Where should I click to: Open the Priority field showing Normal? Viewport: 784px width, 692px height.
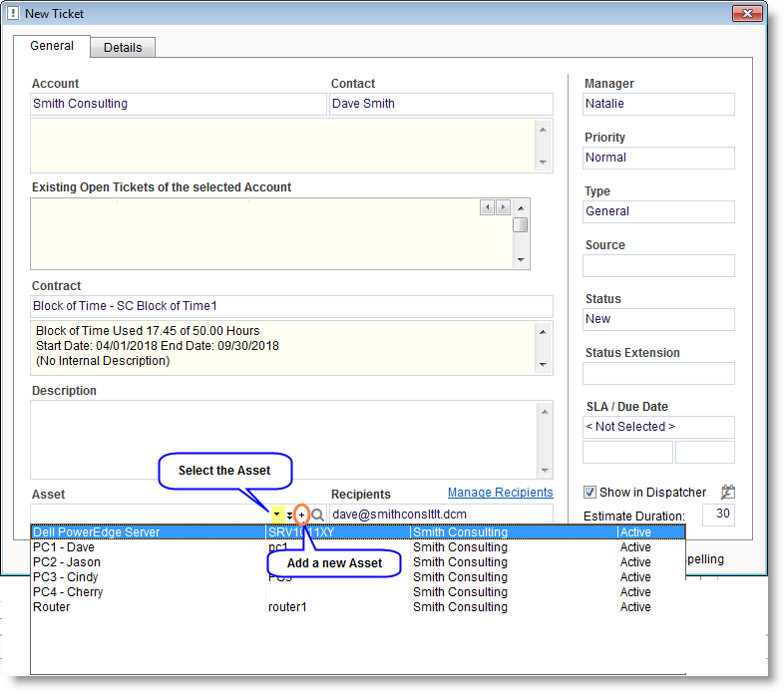(x=658, y=158)
